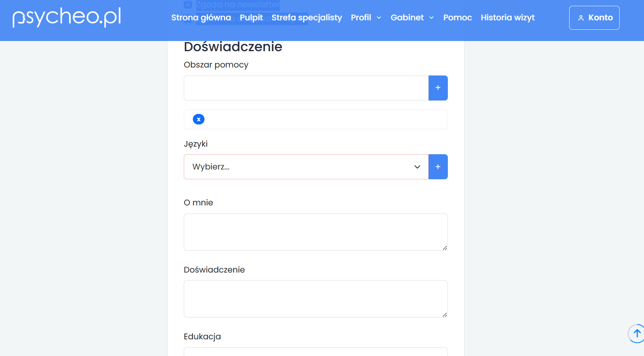Open the Pulpit nav item
The height and width of the screenshot is (356, 644).
tap(251, 18)
